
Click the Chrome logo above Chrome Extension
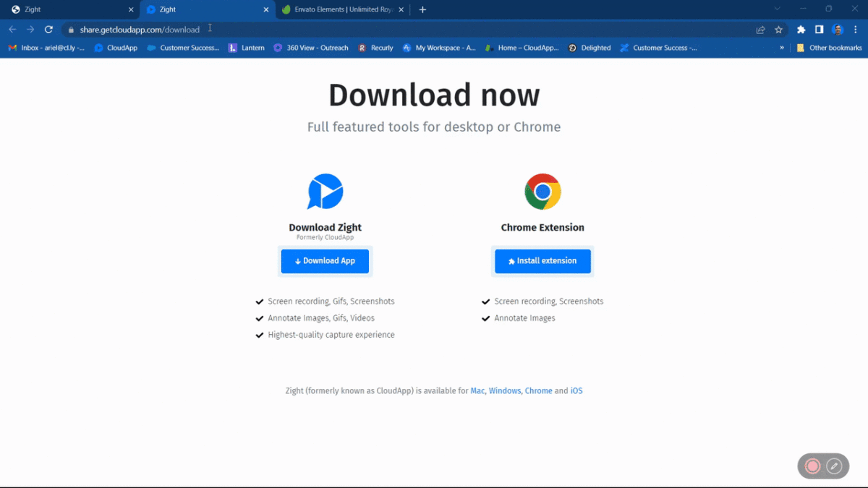(542, 192)
